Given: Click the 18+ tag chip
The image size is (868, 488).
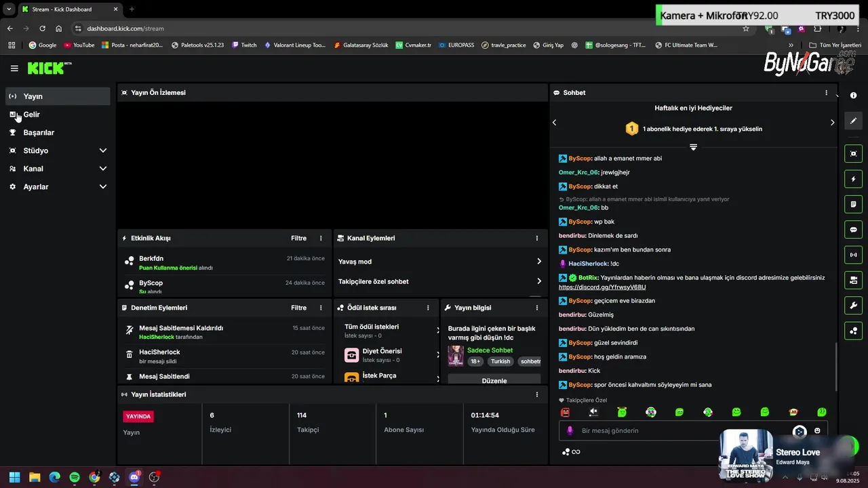Looking at the screenshot, I should coord(475,362).
